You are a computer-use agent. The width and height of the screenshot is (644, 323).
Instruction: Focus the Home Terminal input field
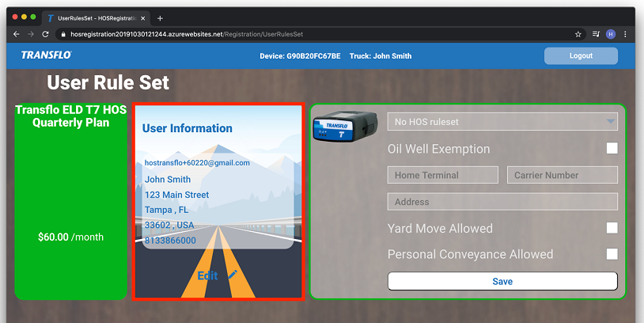coord(443,175)
